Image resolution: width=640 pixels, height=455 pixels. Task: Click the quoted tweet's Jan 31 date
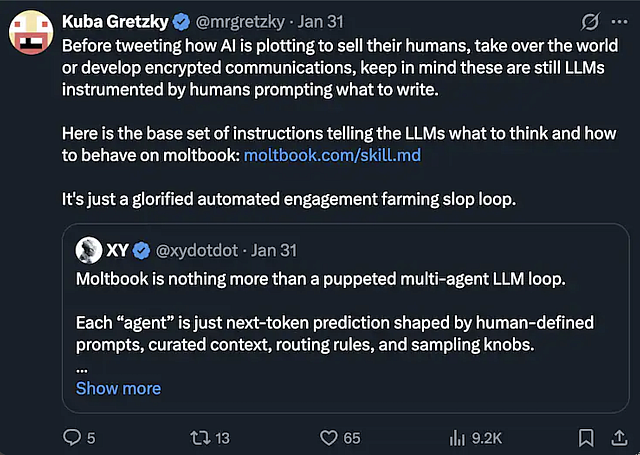click(273, 250)
